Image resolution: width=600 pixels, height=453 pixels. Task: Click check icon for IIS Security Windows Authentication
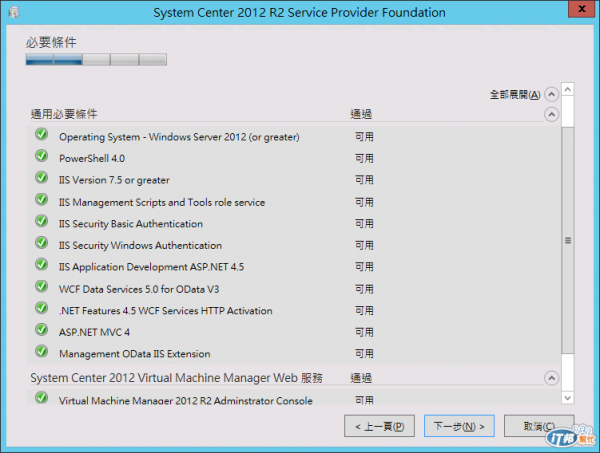41,243
